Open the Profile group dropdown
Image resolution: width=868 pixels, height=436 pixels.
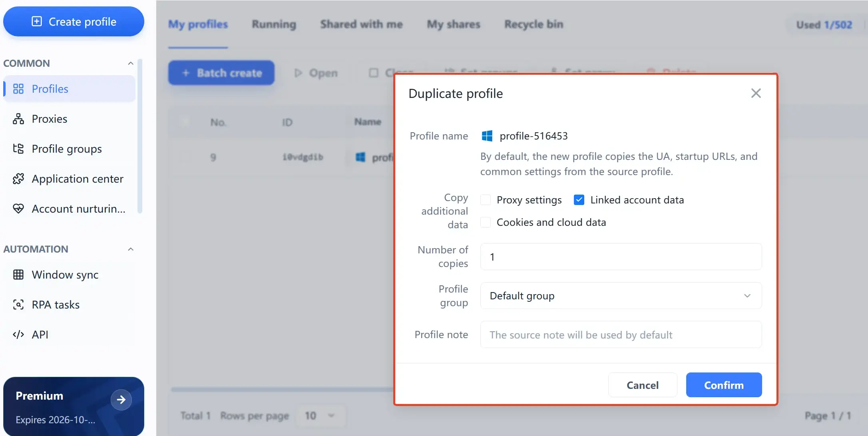point(621,296)
